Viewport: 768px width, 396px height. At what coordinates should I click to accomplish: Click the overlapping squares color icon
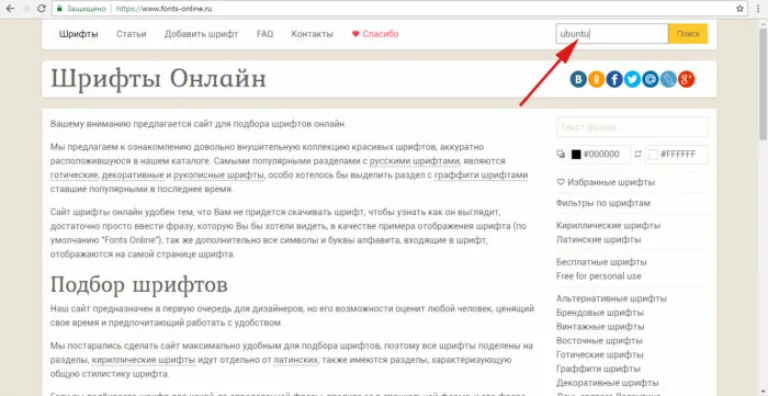tap(560, 154)
